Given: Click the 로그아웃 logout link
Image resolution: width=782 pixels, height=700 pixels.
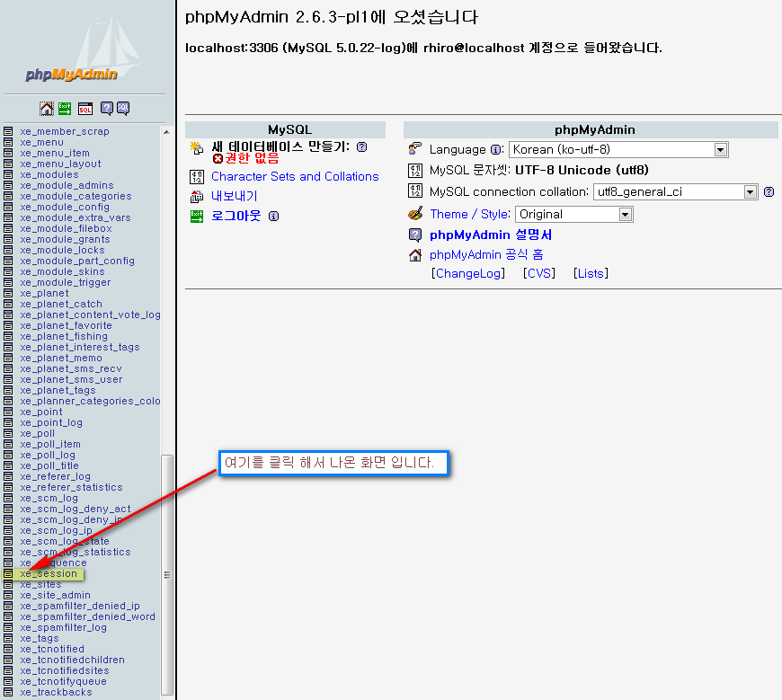Looking at the screenshot, I should (x=236, y=216).
